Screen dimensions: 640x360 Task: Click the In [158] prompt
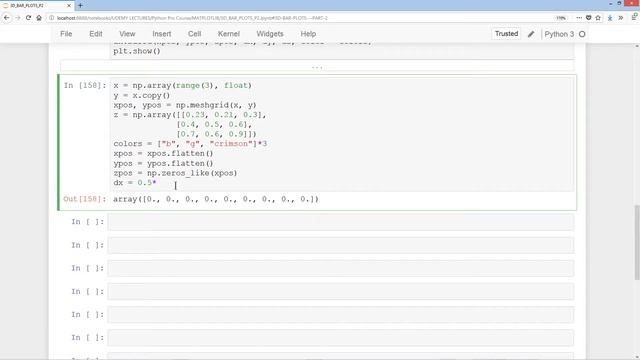click(85, 85)
